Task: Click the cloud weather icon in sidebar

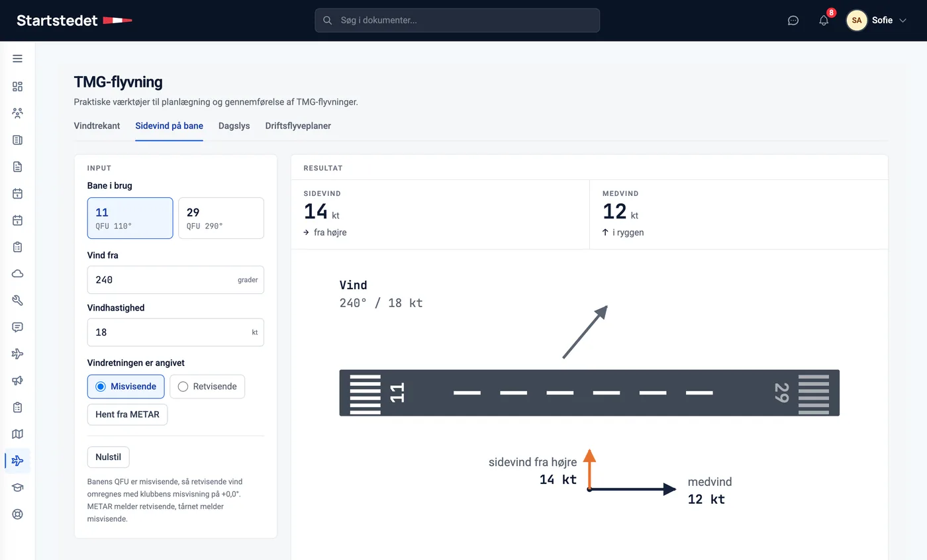Action: 17,273
